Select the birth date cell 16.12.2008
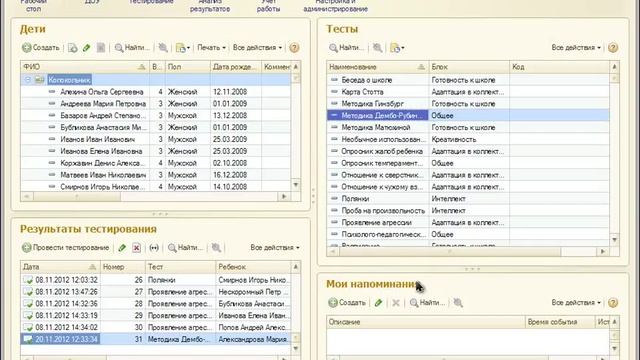This screenshot has width=640, height=360. coord(236,175)
